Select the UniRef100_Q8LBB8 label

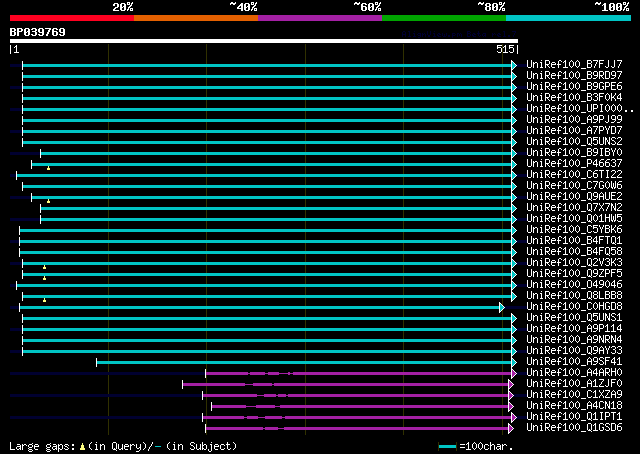click(x=574, y=296)
